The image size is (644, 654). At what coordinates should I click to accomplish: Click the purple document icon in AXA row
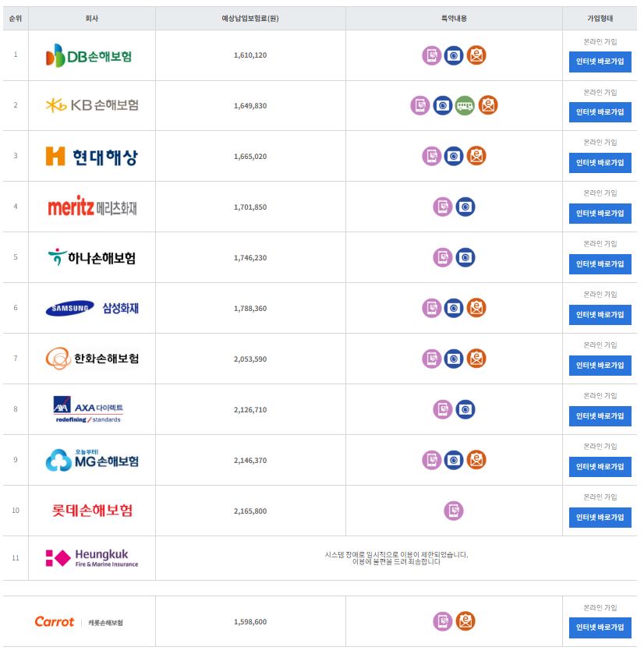coord(443,409)
